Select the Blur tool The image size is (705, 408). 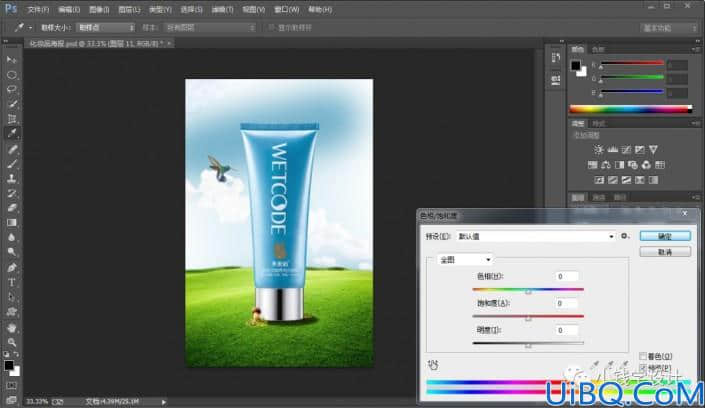[x=12, y=238]
